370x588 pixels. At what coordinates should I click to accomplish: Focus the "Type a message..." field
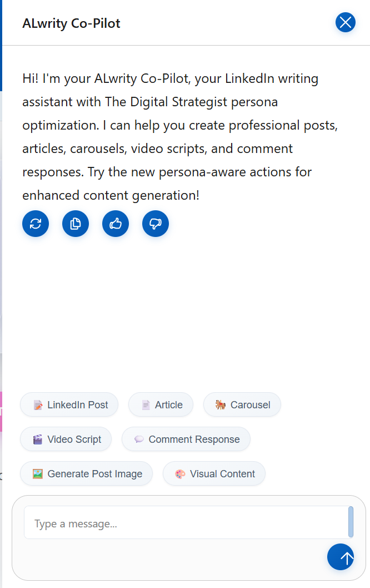click(183, 523)
